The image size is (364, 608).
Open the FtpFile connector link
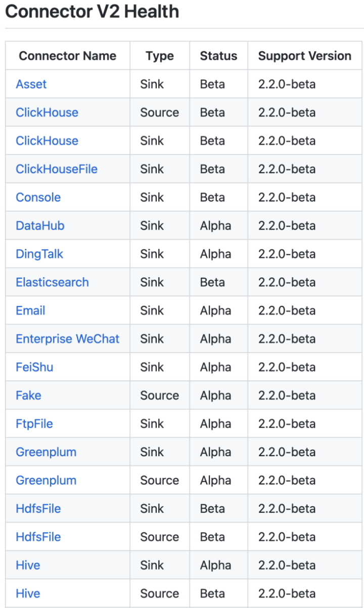click(x=34, y=424)
